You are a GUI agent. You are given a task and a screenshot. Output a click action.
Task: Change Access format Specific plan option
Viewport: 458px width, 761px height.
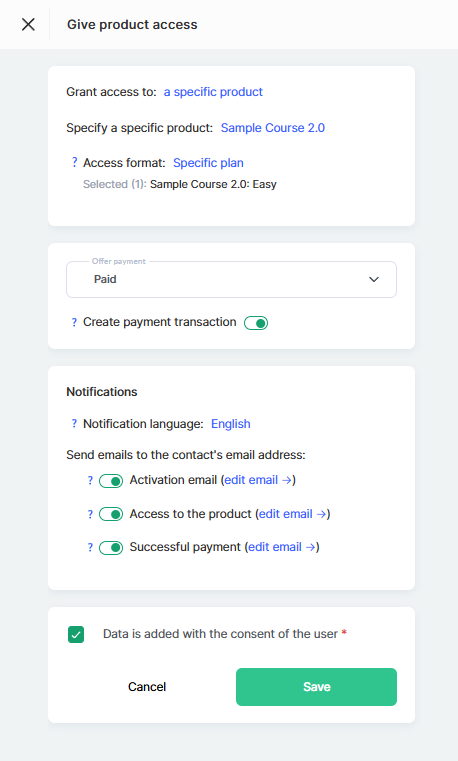pyautogui.click(x=208, y=163)
